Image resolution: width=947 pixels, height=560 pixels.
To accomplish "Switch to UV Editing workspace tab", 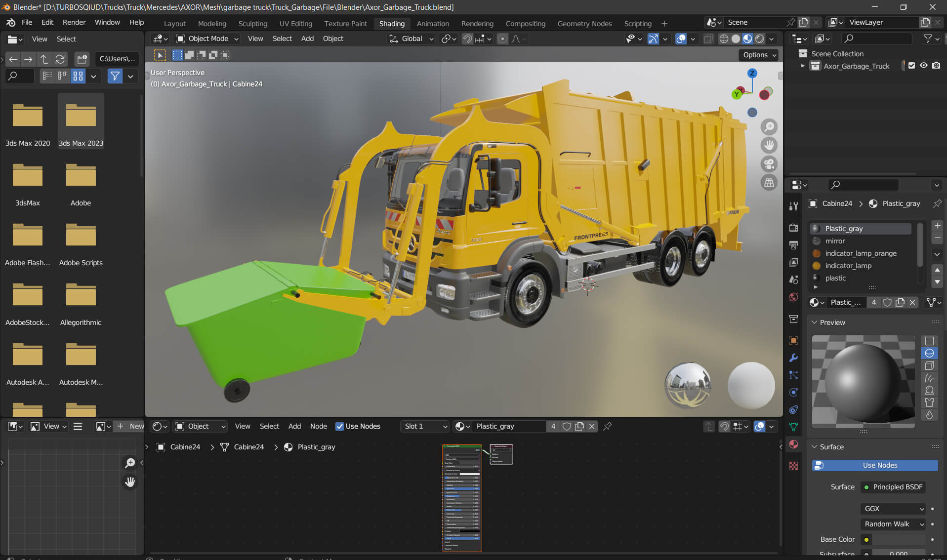I will pos(296,24).
